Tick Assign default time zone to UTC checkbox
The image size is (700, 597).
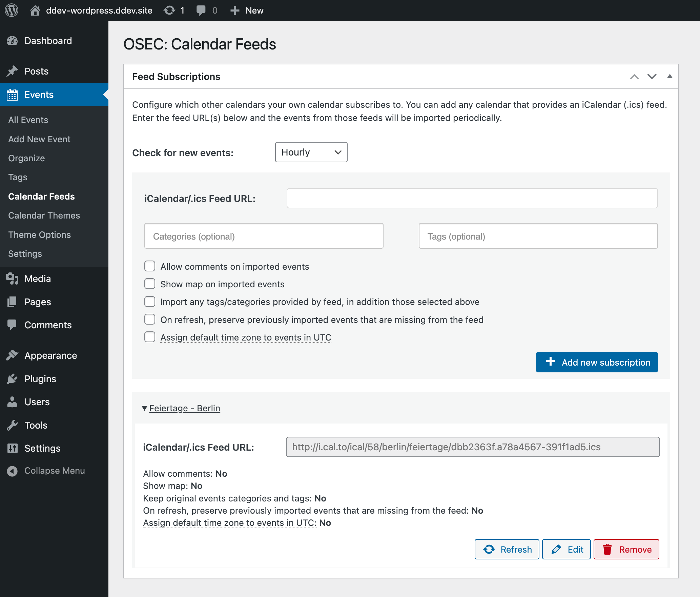coord(150,337)
